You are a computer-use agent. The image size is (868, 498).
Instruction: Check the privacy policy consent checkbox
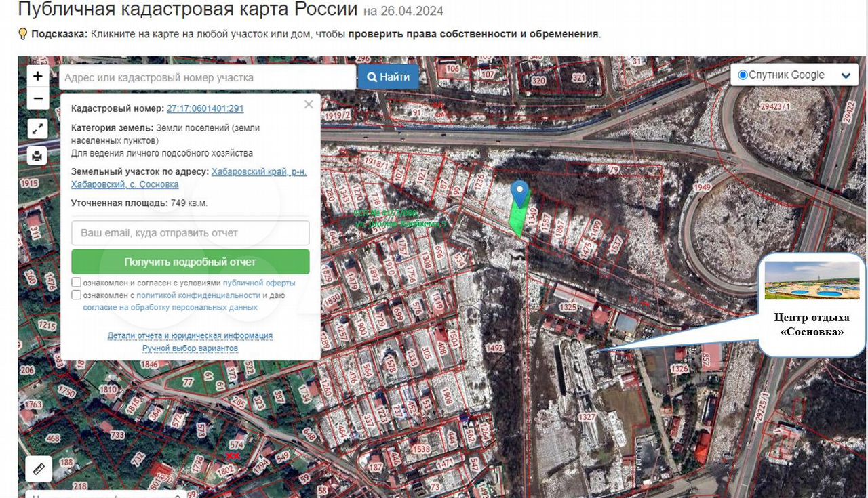(x=77, y=295)
